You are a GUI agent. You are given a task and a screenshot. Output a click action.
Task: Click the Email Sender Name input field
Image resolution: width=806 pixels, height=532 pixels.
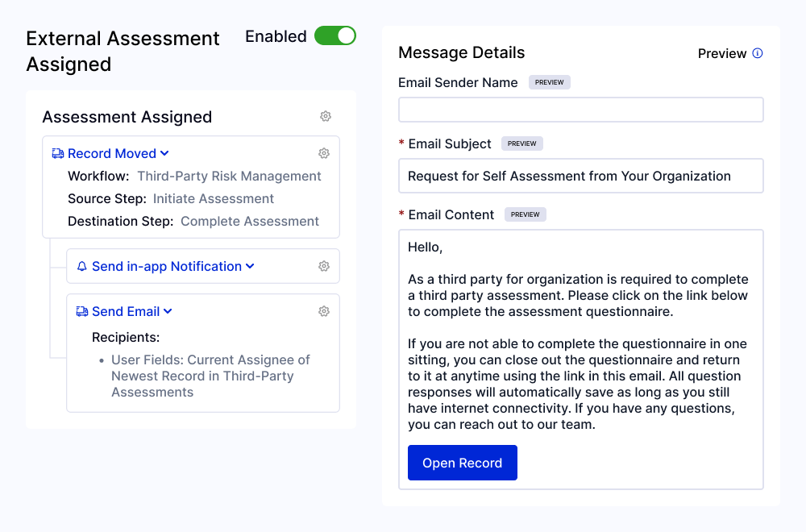tap(580, 110)
